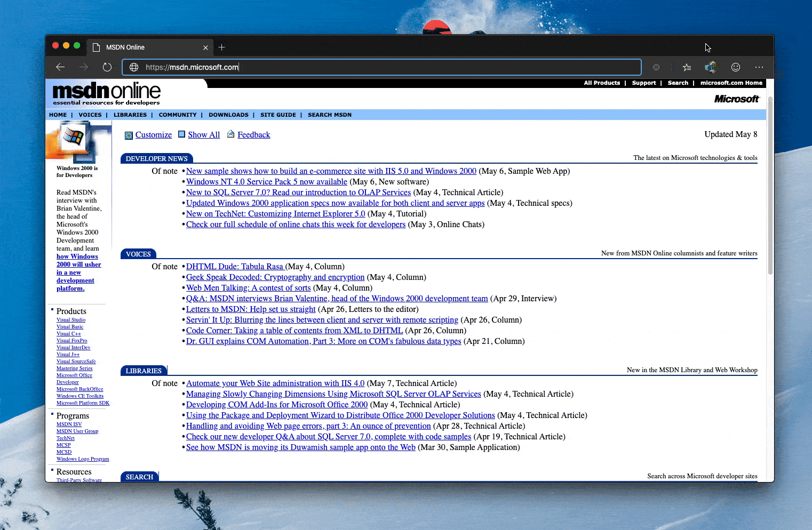This screenshot has width=812, height=530.
Task: Open the Windows Logo Program sidebar link
Action: (83, 459)
